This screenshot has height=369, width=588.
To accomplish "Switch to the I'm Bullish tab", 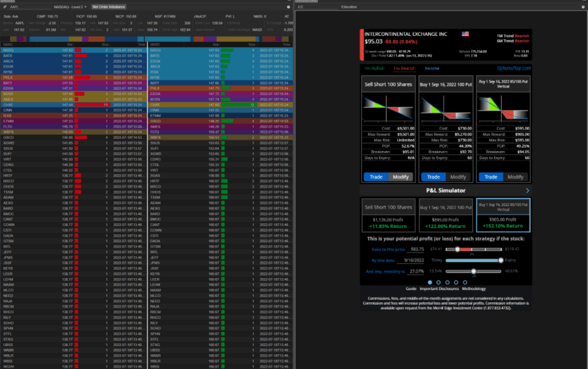I will coord(374,68).
